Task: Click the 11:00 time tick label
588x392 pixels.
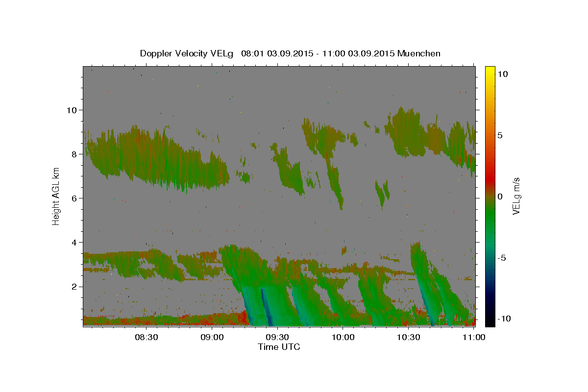Action: click(x=474, y=338)
